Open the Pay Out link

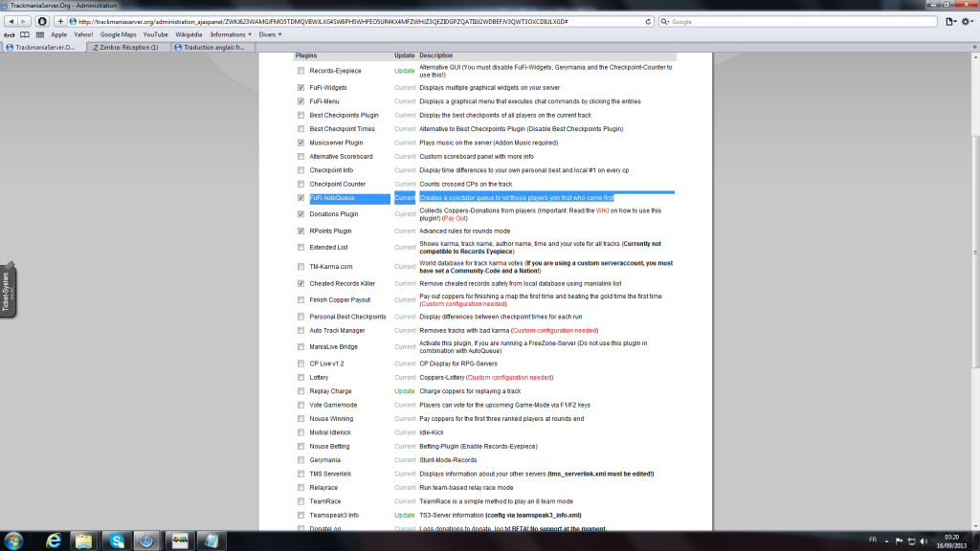tap(455, 218)
